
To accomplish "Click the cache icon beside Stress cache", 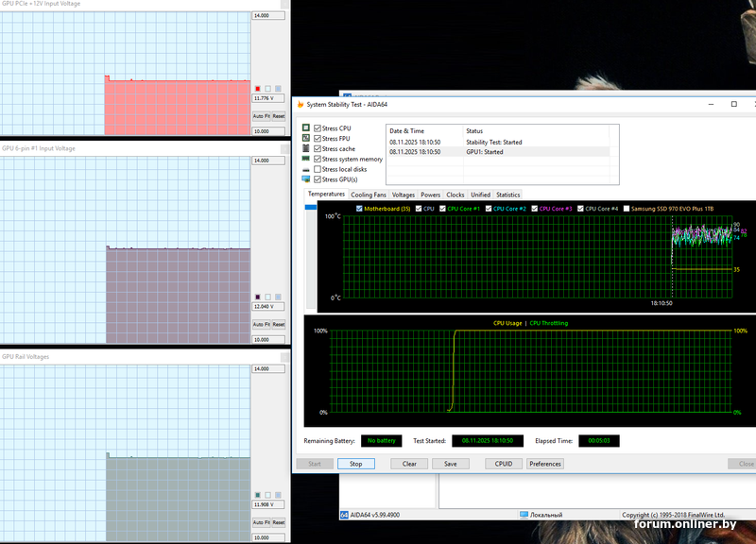I will (x=304, y=148).
